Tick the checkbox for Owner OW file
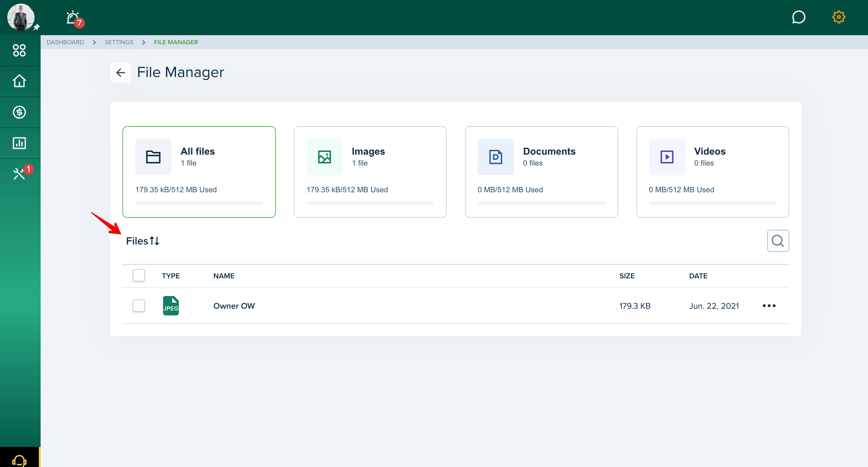868x467 pixels. click(139, 306)
